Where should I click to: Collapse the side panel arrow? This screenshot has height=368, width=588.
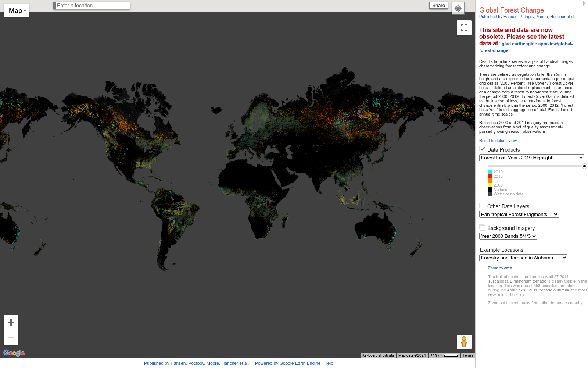pyautogui.click(x=584, y=3)
